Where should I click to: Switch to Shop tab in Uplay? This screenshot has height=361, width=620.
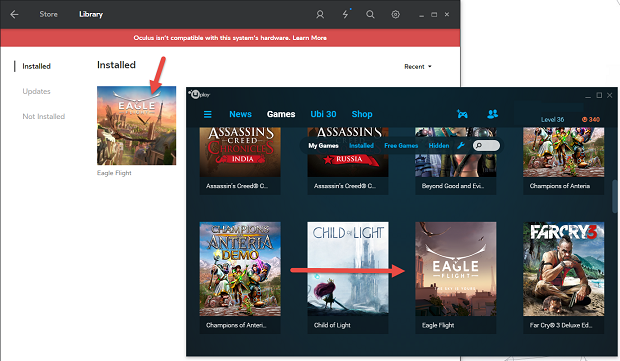pos(362,114)
